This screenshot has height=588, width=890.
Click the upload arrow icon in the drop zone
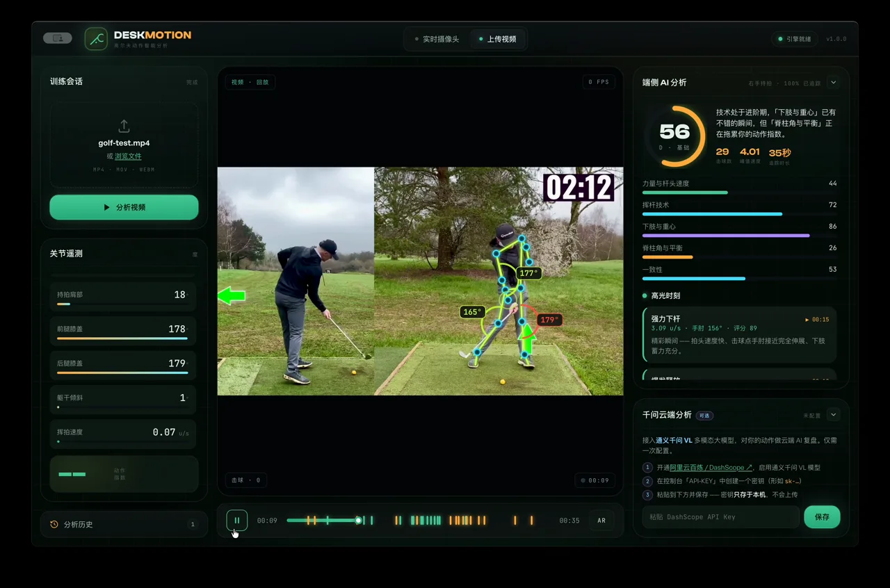124,126
